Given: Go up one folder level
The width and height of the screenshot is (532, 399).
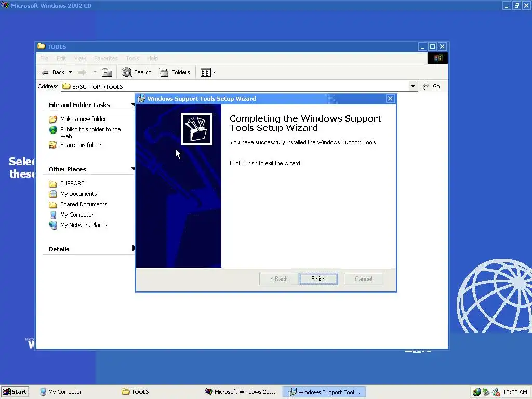Looking at the screenshot, I should (107, 72).
